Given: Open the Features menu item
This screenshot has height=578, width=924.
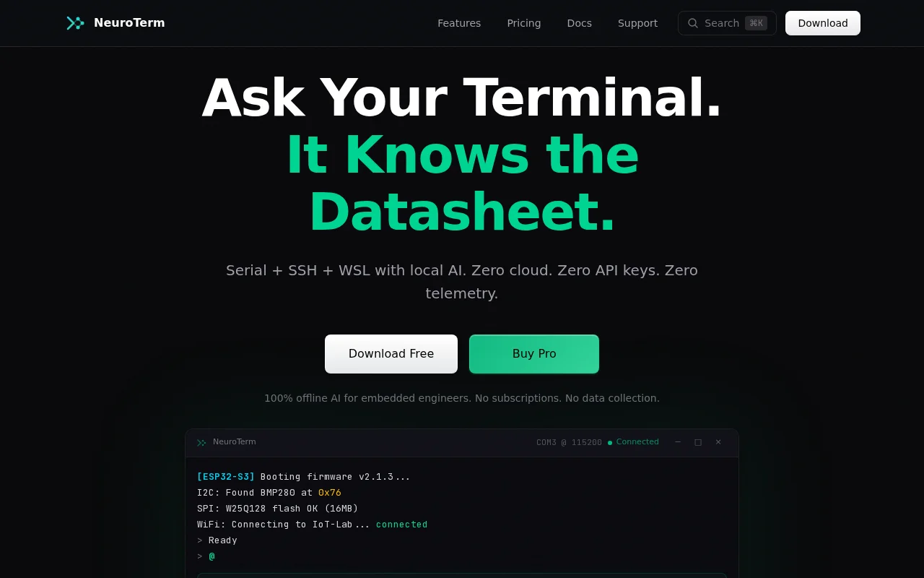Looking at the screenshot, I should 459,23.
